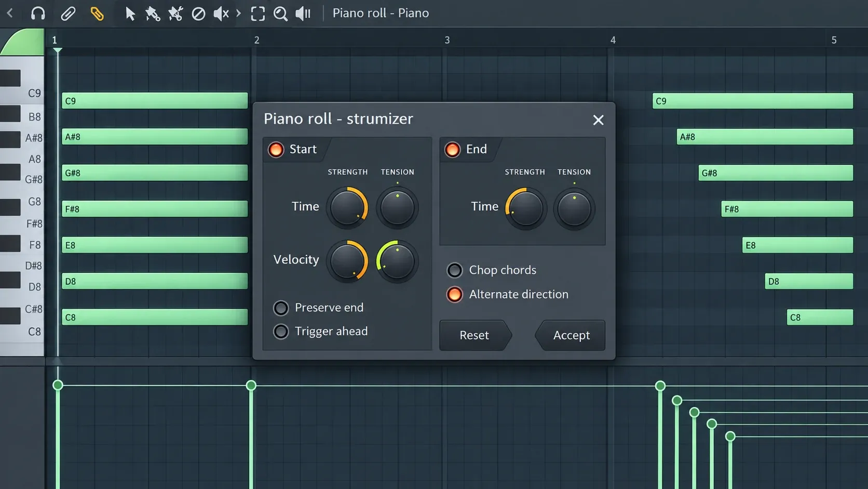
Task: Select the first C9 note in bar 1
Action: point(155,101)
